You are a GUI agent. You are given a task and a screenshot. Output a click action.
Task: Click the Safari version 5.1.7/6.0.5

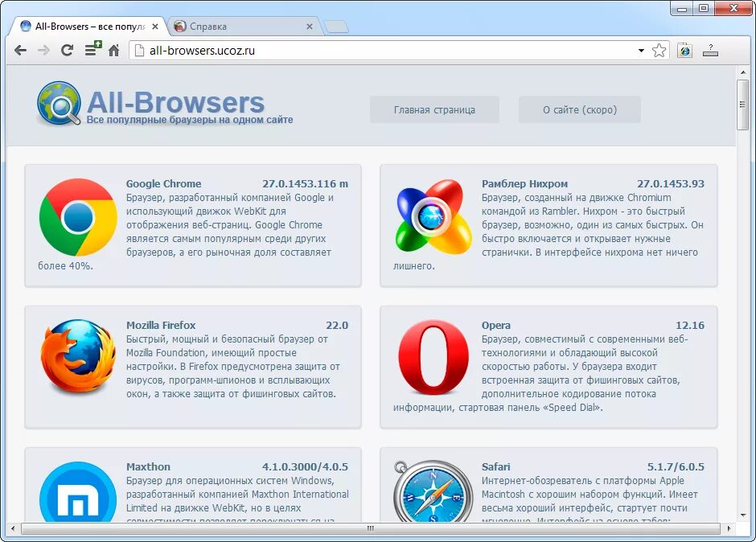coord(676,466)
